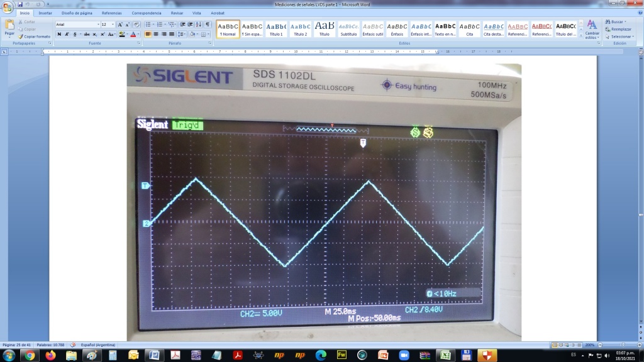Open the Referencias ribbon tab

(x=112, y=13)
